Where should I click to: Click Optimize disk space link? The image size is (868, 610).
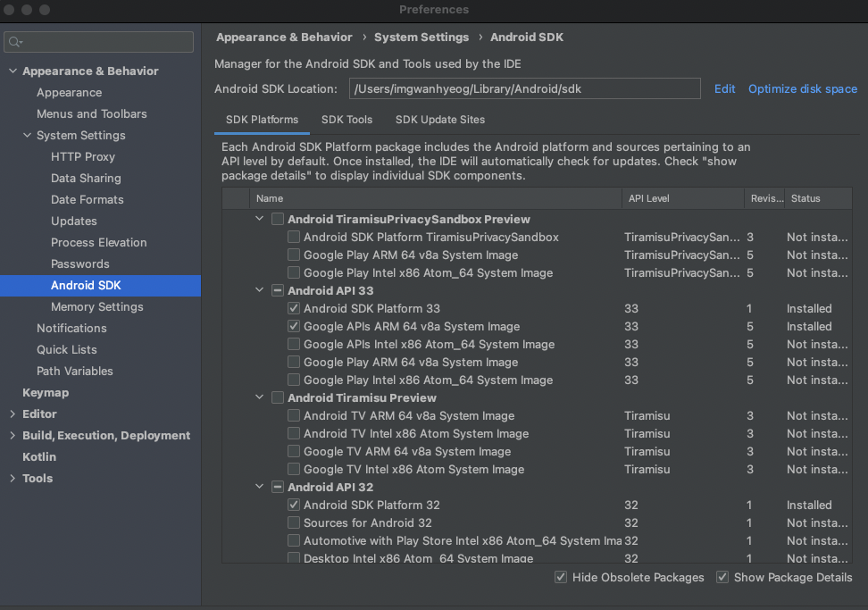803,88
